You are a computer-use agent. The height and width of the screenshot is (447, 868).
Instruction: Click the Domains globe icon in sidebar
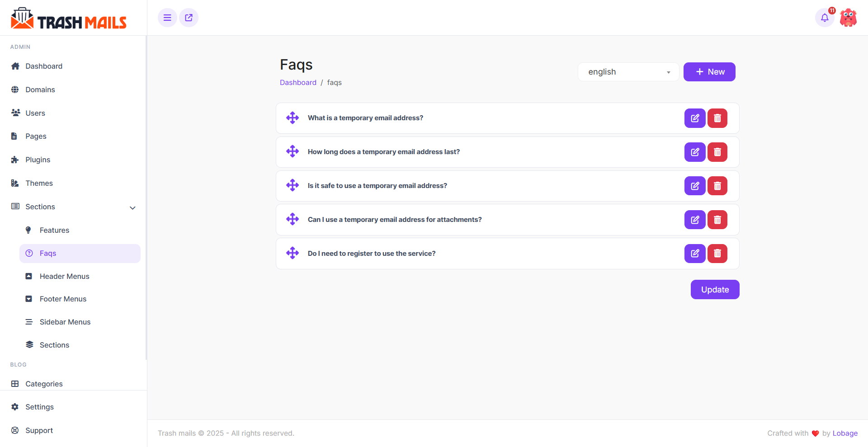(x=15, y=89)
